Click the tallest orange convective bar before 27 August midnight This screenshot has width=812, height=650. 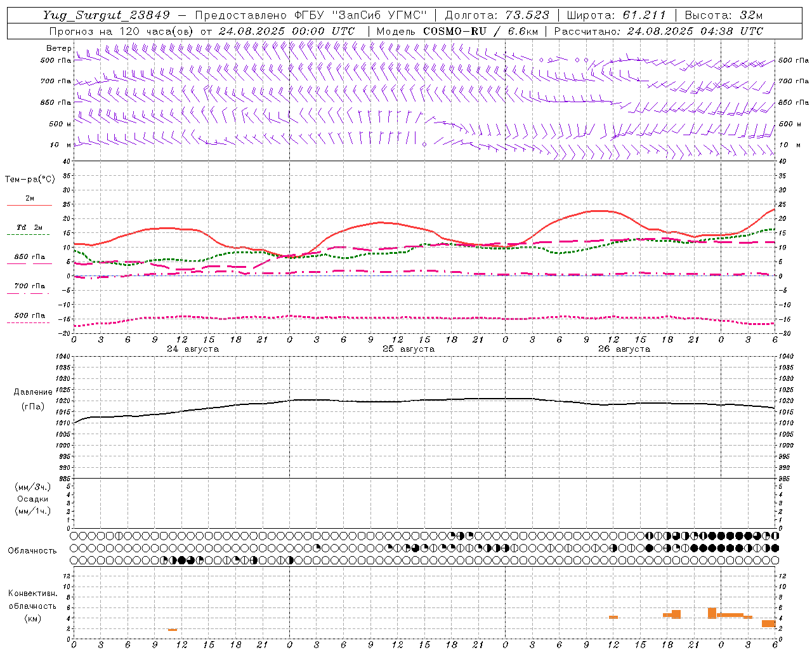point(712,613)
